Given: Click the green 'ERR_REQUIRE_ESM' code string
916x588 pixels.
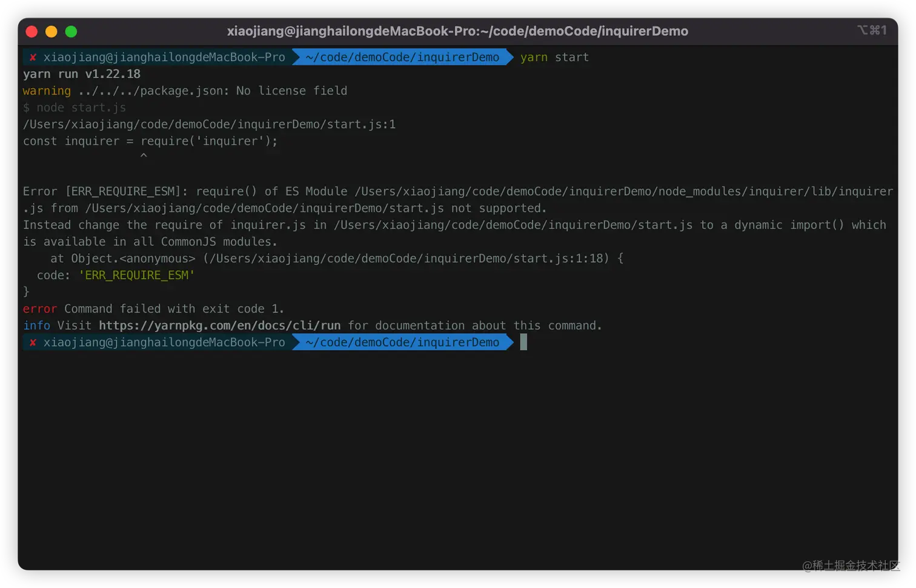Looking at the screenshot, I should click(137, 275).
